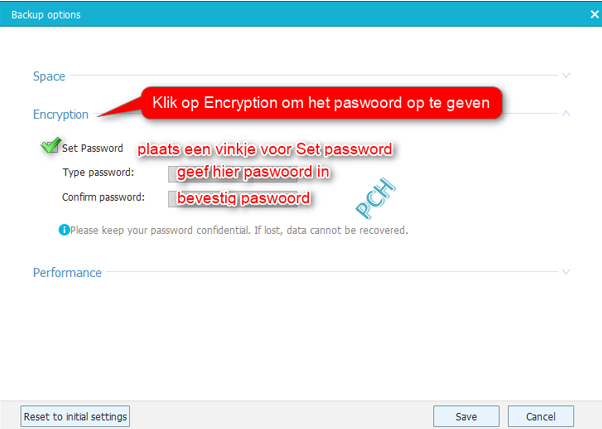Viewport: 602px width, 429px height.
Task: Select the Encryption section heading
Action: tap(61, 114)
